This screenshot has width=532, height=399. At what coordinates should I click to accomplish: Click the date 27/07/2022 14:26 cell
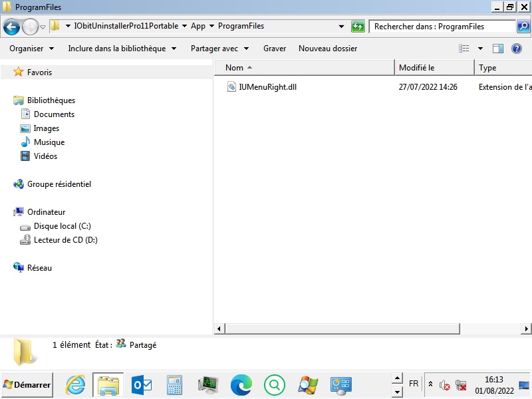428,87
